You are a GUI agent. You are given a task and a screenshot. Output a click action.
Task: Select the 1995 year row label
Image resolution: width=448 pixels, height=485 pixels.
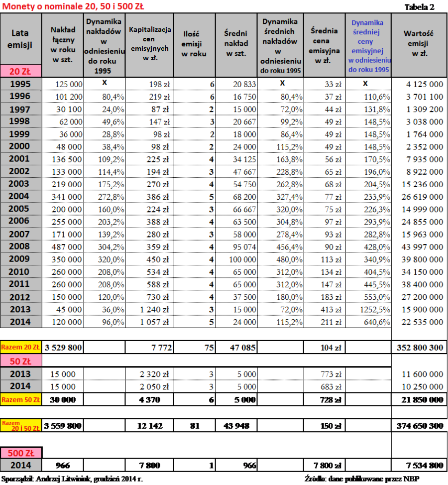point(21,84)
